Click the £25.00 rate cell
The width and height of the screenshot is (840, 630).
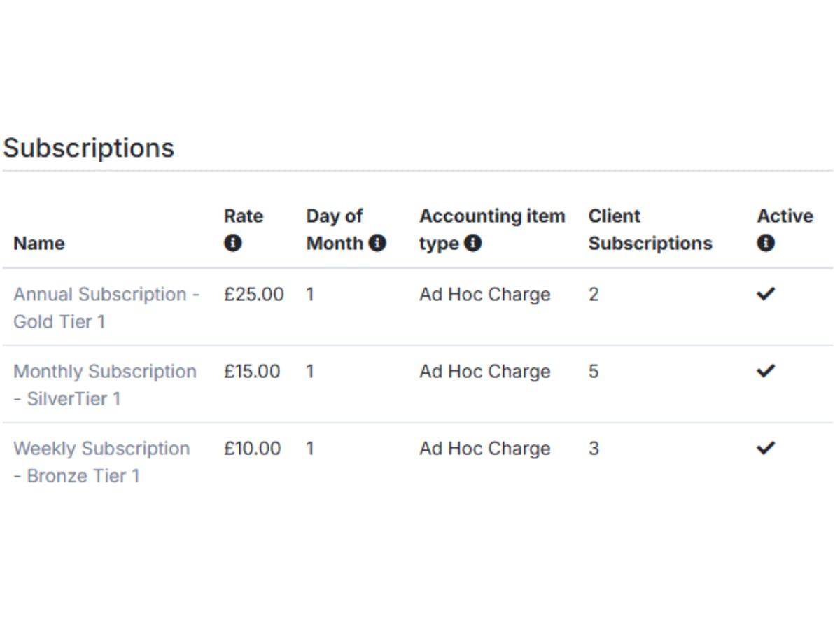[253, 294]
